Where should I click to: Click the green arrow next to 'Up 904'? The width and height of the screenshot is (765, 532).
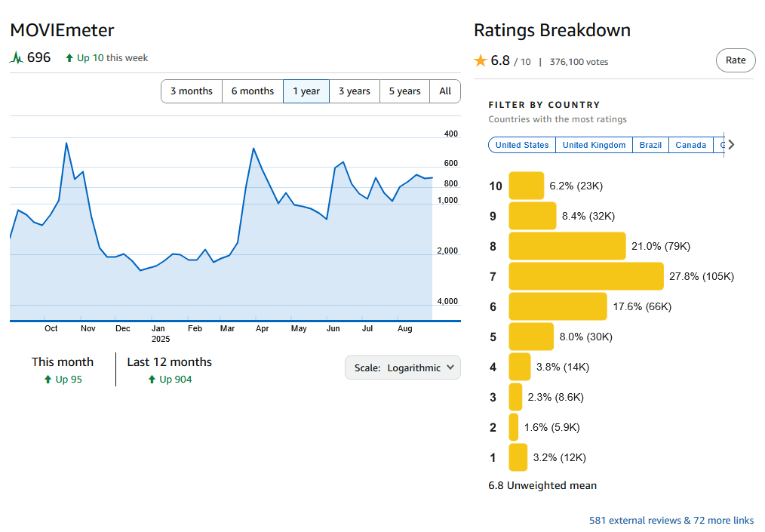[152, 380]
